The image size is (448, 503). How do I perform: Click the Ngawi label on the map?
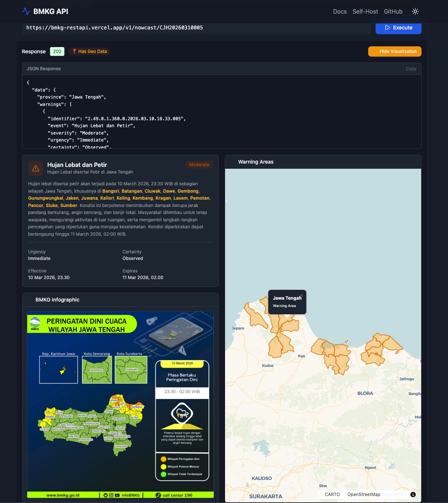370,468
